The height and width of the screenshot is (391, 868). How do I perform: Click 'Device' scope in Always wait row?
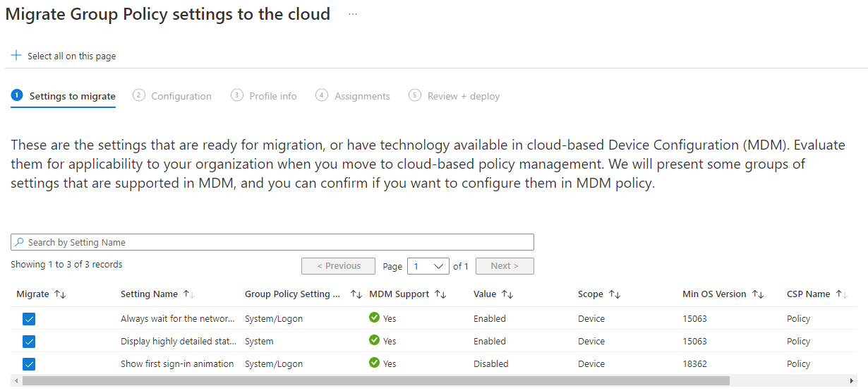coord(591,318)
